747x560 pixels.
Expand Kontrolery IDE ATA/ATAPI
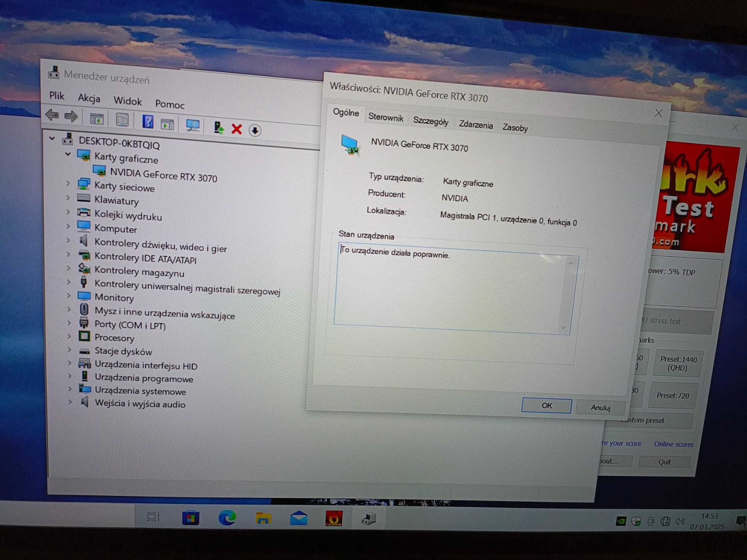[68, 254]
